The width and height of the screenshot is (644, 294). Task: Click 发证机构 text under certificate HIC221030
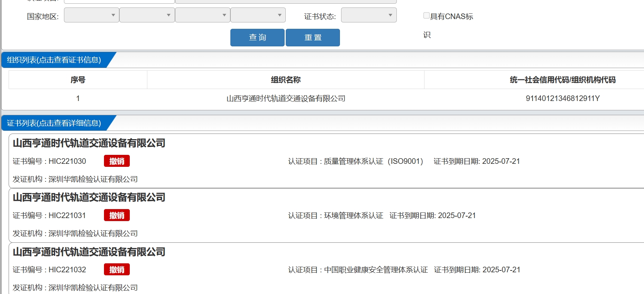coord(75,179)
